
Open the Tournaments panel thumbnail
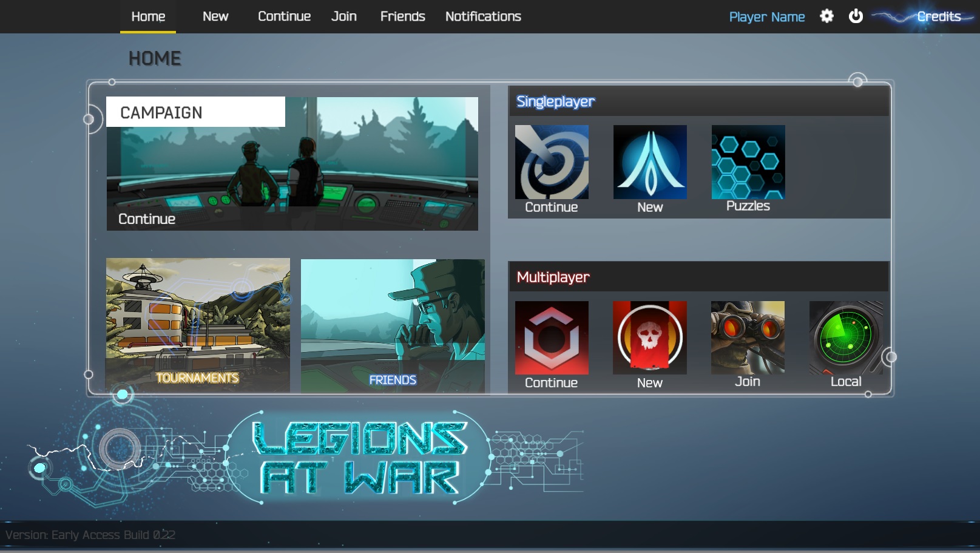[197, 325]
